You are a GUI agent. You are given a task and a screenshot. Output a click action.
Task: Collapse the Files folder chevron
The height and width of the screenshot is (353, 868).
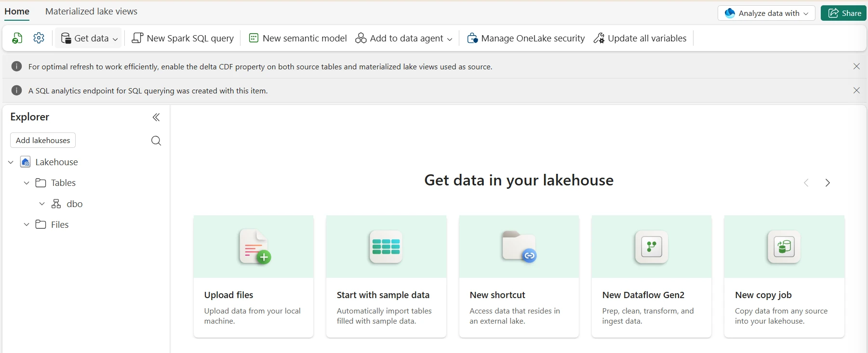click(27, 224)
